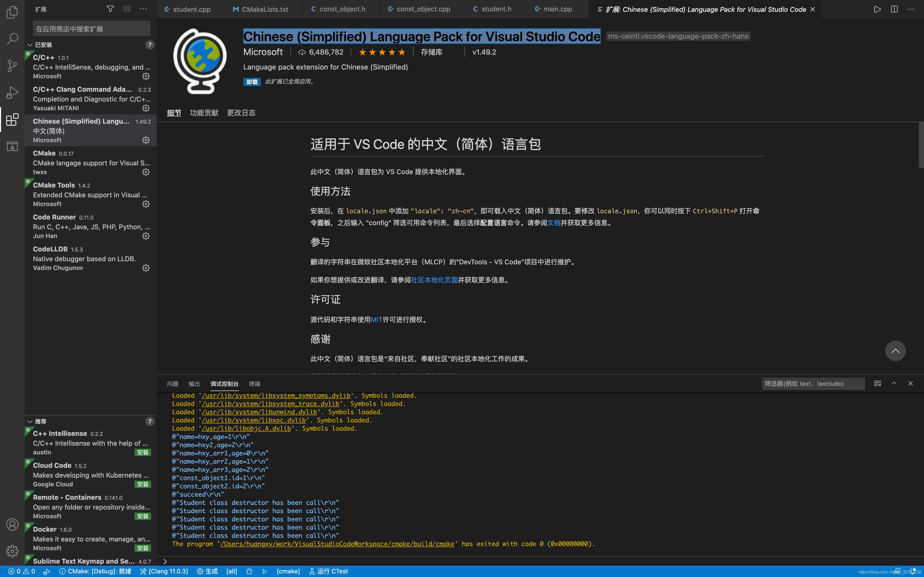Image resolution: width=924 pixels, height=577 pixels.
Task: Split the editor using the split icon
Action: click(894, 9)
